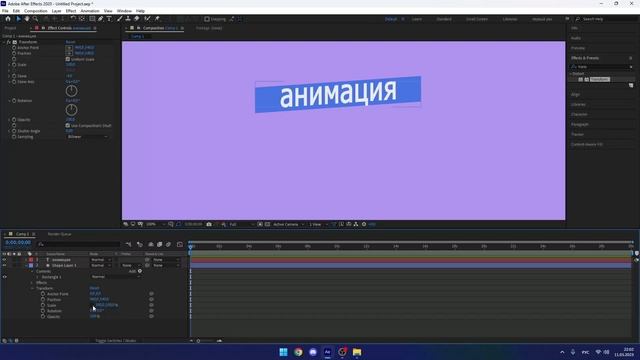Click the timeline layer search field
640x360 pixels.
79,244
